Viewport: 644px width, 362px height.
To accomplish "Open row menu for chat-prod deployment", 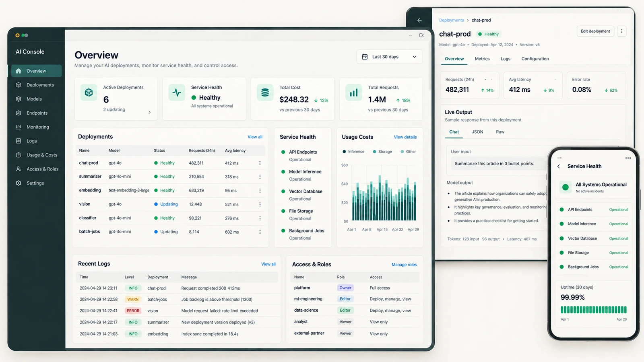I will 260,163.
